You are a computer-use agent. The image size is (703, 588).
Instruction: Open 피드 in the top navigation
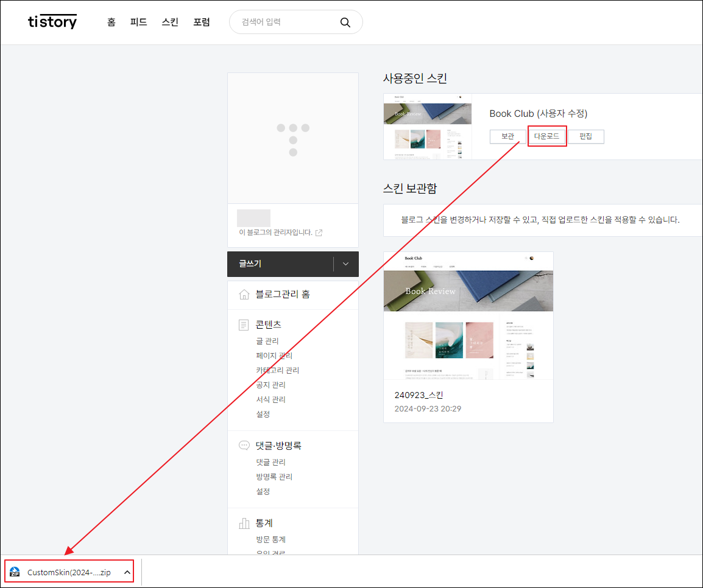pos(138,22)
